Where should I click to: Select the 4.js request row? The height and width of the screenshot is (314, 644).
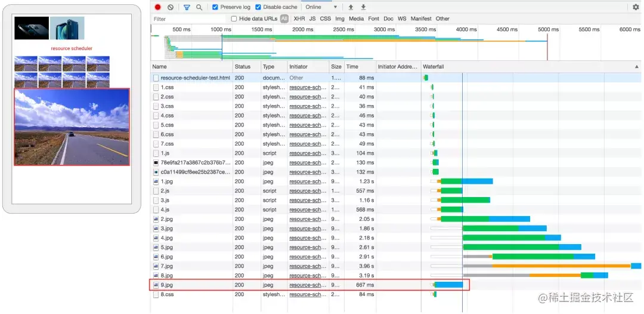click(396, 210)
